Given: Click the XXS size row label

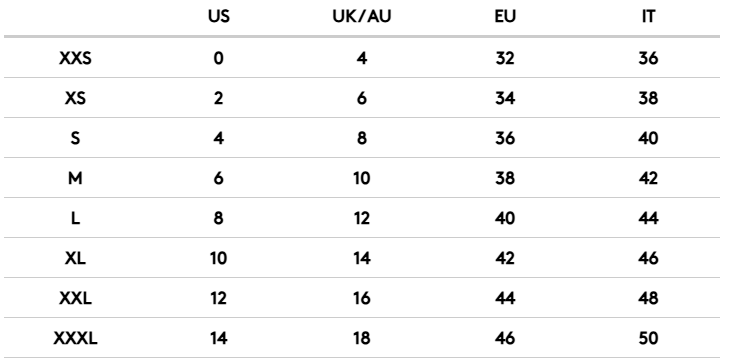Looking at the screenshot, I should [75, 59].
